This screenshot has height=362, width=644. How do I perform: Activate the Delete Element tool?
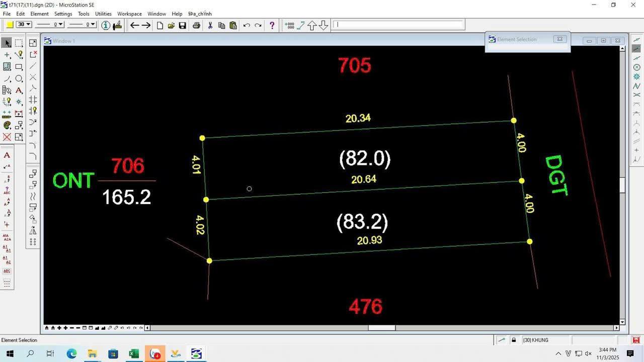pos(7,137)
